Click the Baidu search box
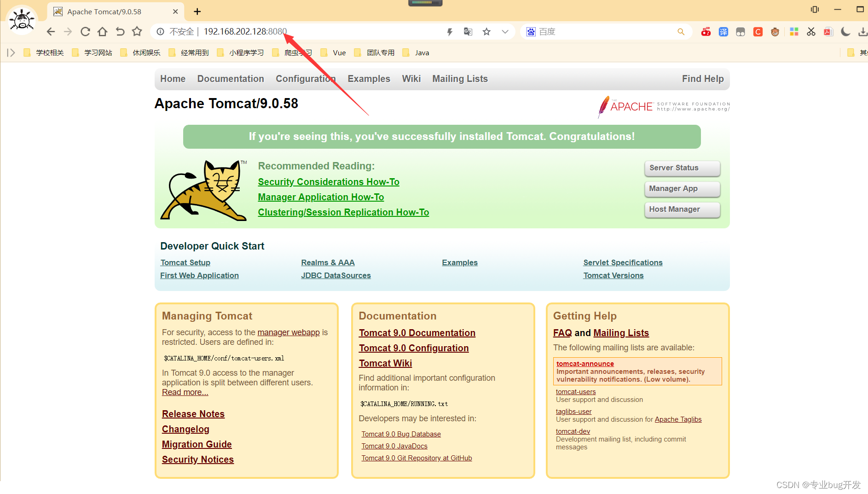Viewport: 868px width, 494px height. 605,32
